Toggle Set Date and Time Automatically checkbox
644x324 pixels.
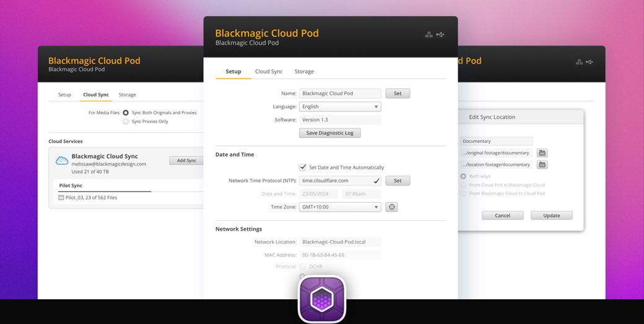coord(303,168)
